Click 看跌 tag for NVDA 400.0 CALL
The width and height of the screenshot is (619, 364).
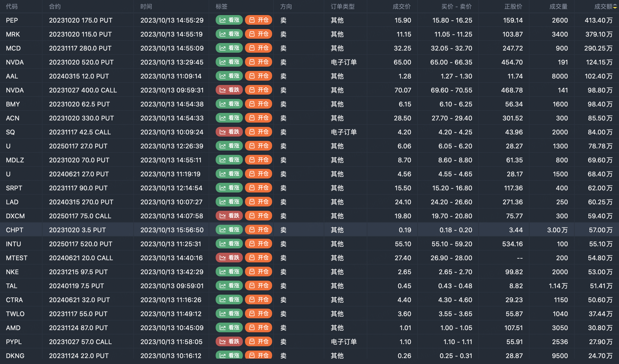click(229, 90)
